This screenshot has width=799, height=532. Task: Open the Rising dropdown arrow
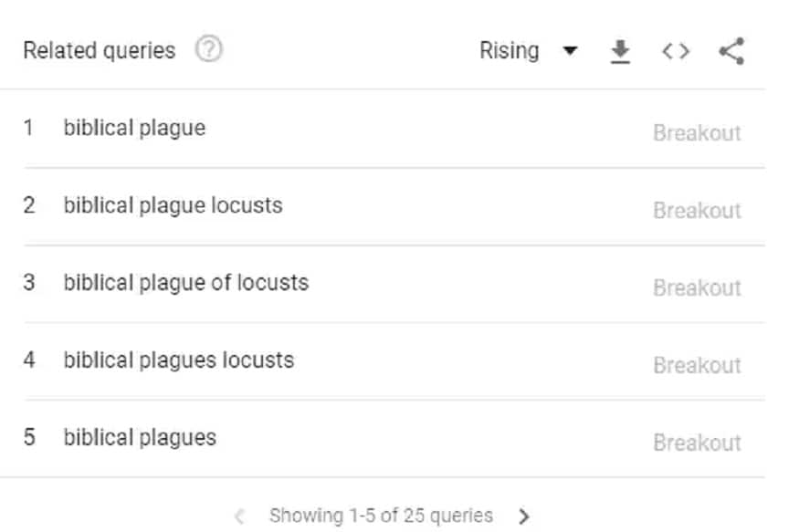[570, 52]
